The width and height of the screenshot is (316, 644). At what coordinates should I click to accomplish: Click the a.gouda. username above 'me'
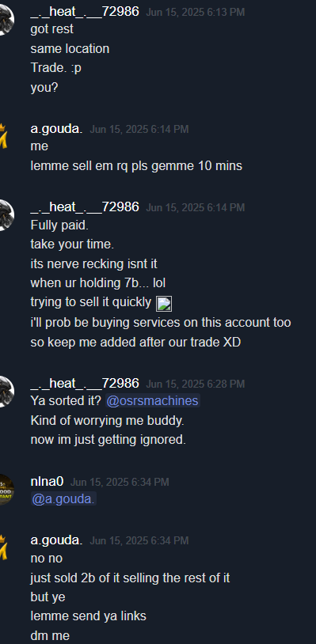tap(56, 129)
